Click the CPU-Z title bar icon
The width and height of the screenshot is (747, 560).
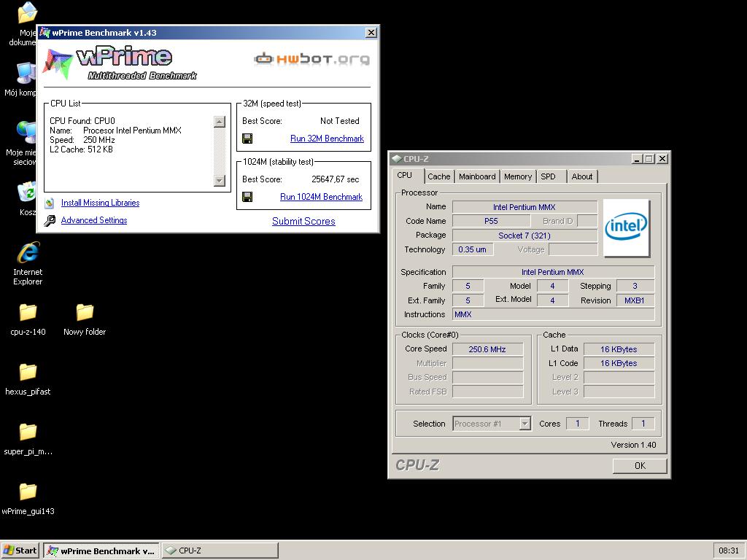pos(396,158)
